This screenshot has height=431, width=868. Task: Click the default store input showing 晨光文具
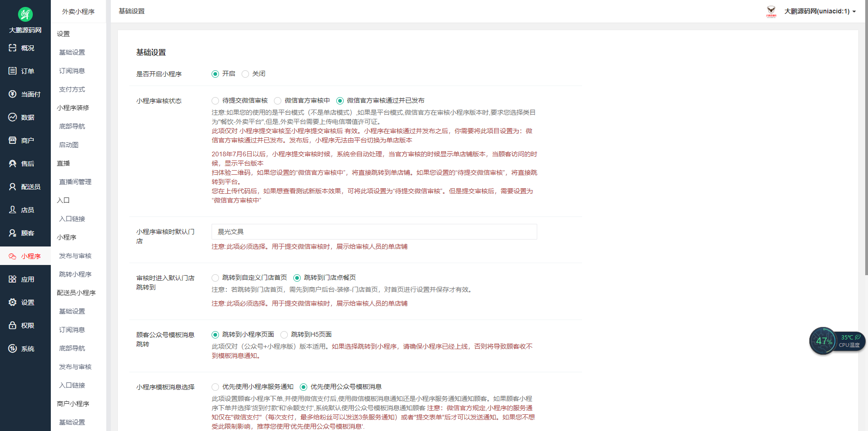pyautogui.click(x=374, y=232)
